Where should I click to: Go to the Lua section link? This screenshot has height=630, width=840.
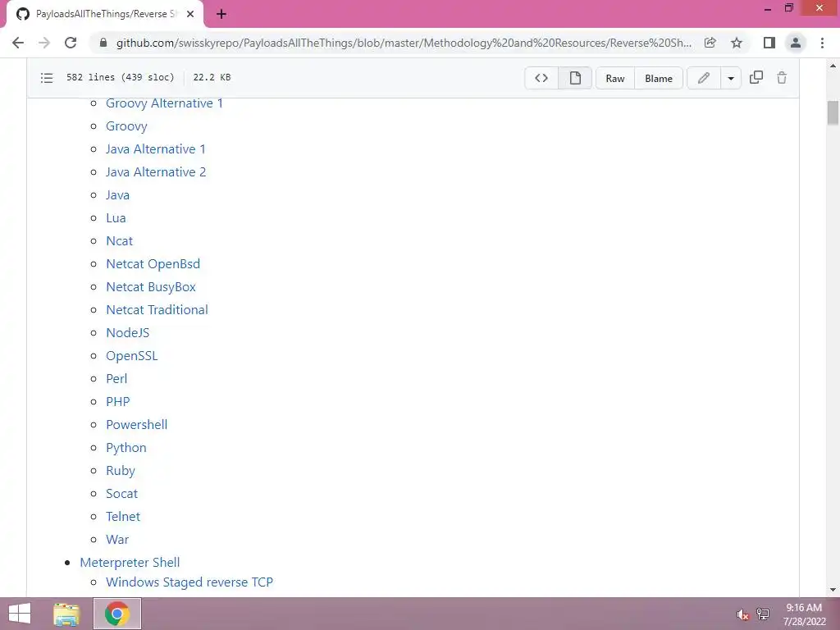[116, 218]
